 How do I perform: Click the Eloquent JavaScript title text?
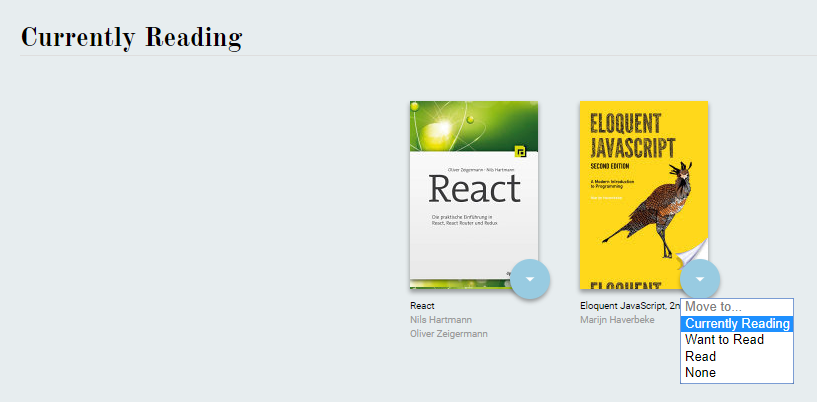630,306
